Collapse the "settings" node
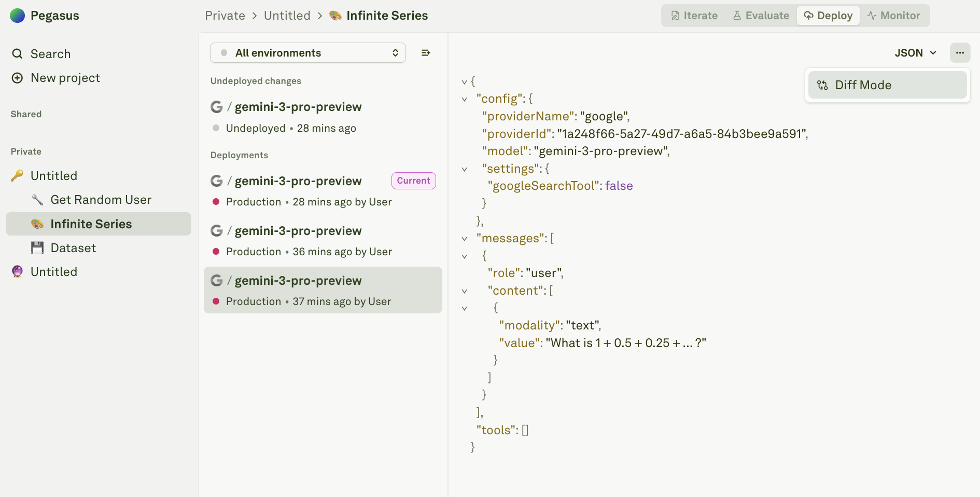The width and height of the screenshot is (980, 497). click(x=465, y=169)
